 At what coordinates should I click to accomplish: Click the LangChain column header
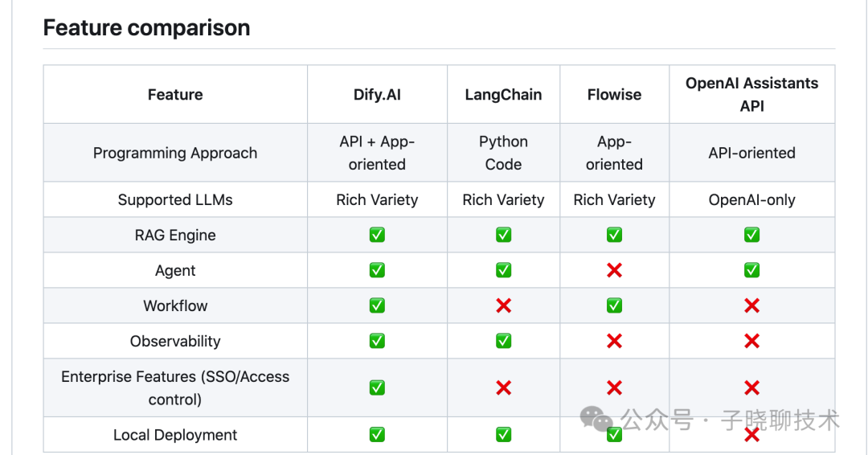point(503,95)
